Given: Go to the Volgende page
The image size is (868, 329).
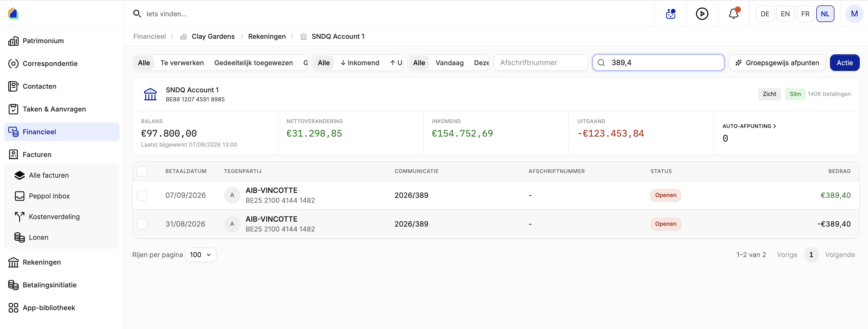Looking at the screenshot, I should pyautogui.click(x=840, y=255).
